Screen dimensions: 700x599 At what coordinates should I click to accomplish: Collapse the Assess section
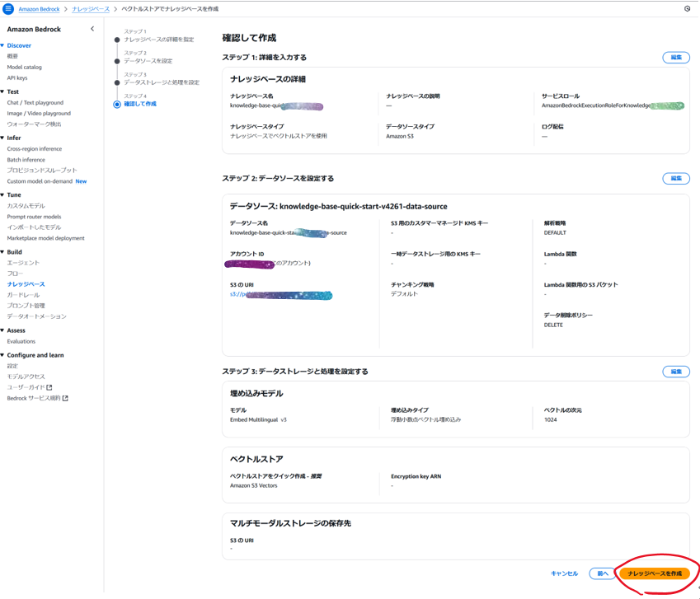click(2, 330)
